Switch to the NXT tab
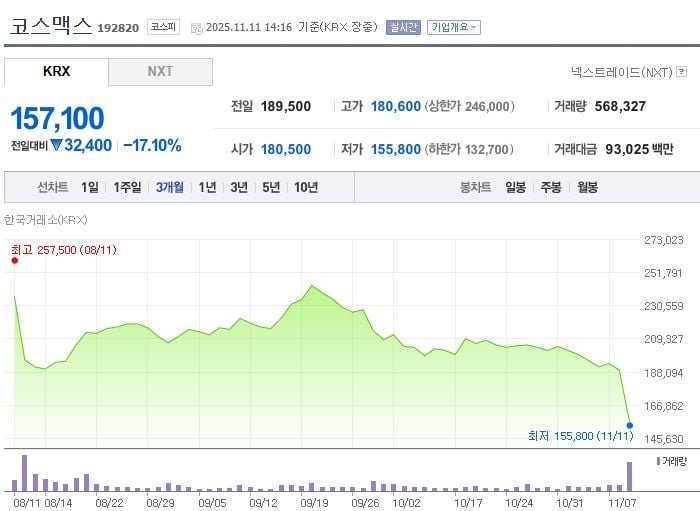The width and height of the screenshot is (700, 511). [x=160, y=72]
